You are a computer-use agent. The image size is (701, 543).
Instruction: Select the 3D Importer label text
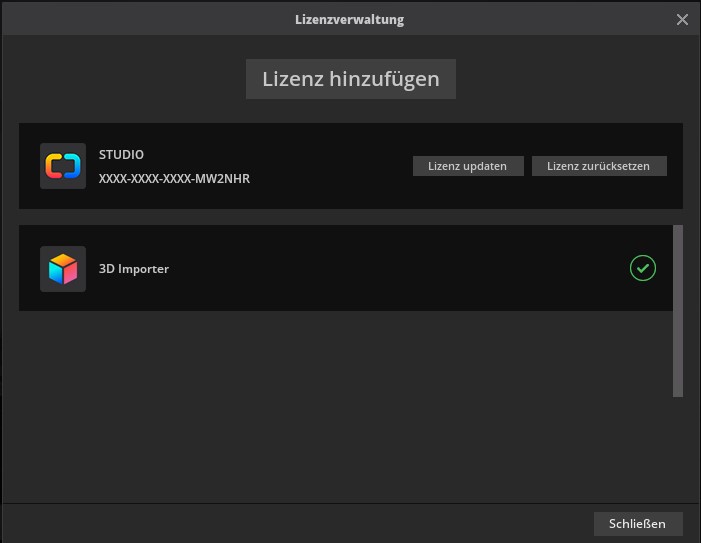(134, 268)
